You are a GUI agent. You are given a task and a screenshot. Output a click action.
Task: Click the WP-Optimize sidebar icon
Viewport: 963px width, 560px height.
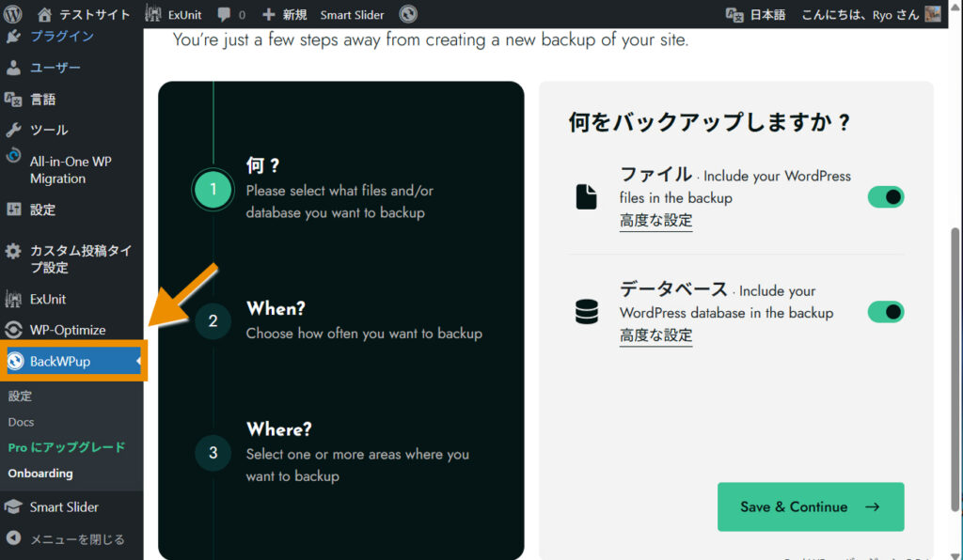(13, 330)
